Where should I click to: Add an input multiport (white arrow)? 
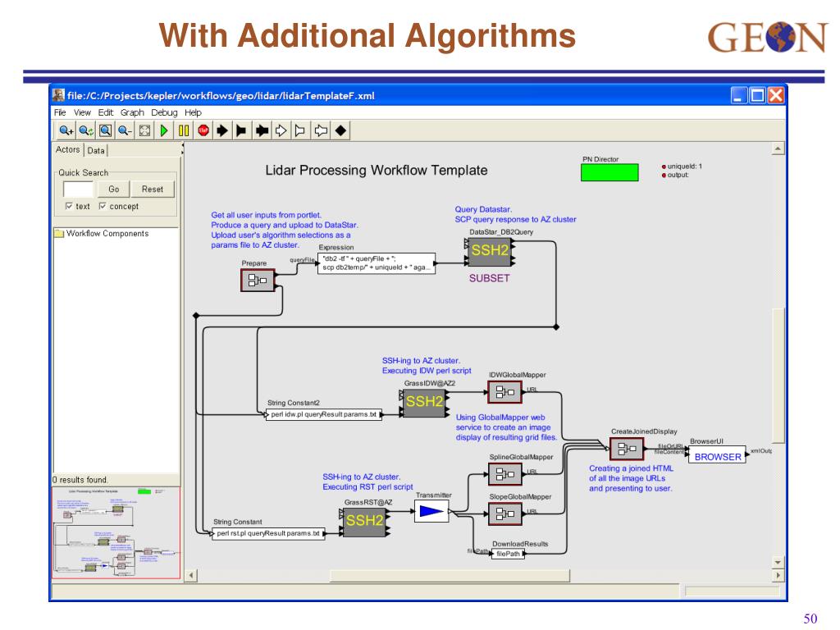pos(281,130)
